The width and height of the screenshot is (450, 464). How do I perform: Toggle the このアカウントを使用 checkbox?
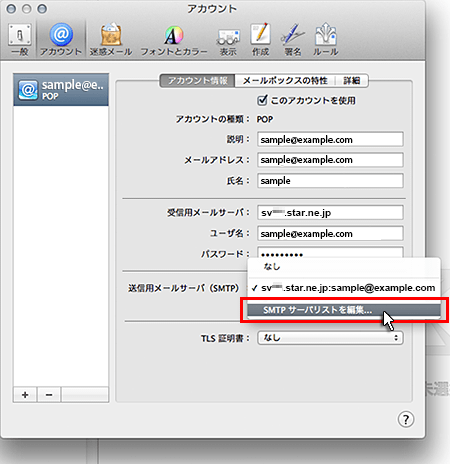[262, 100]
